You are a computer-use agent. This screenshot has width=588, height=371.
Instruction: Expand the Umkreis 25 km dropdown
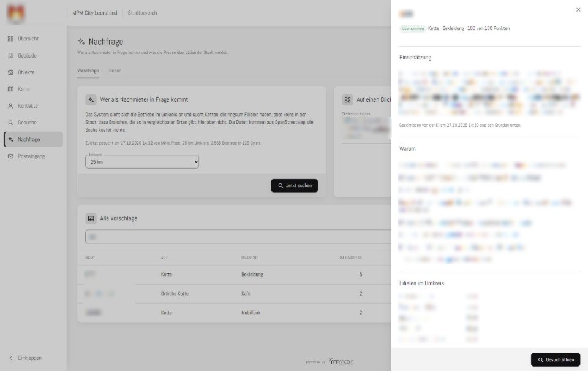141,162
